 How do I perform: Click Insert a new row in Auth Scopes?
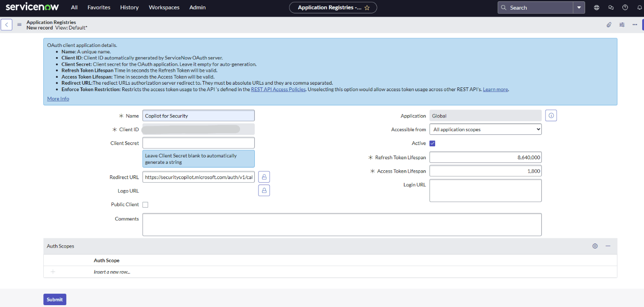112,272
